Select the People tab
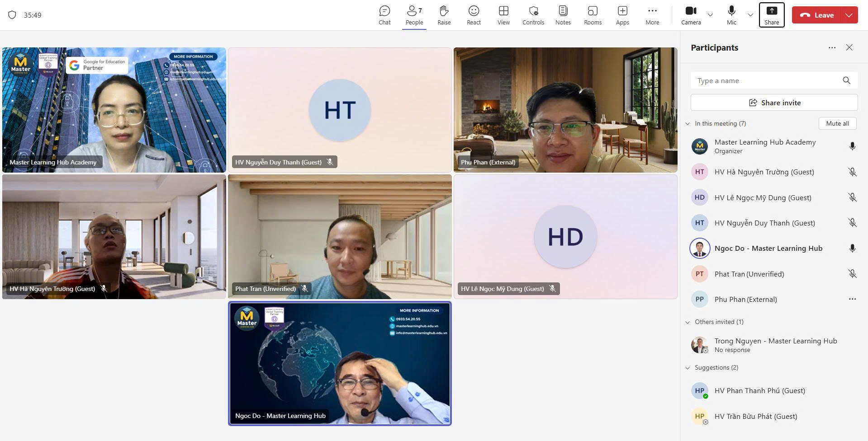Image resolution: width=868 pixels, height=441 pixels. click(414, 15)
